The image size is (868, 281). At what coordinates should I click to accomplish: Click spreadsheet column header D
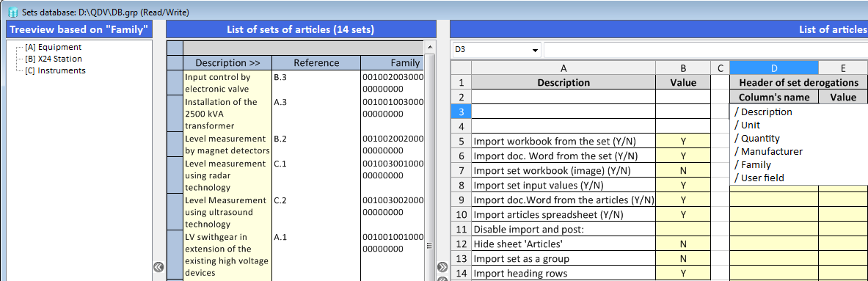pyautogui.click(x=774, y=68)
